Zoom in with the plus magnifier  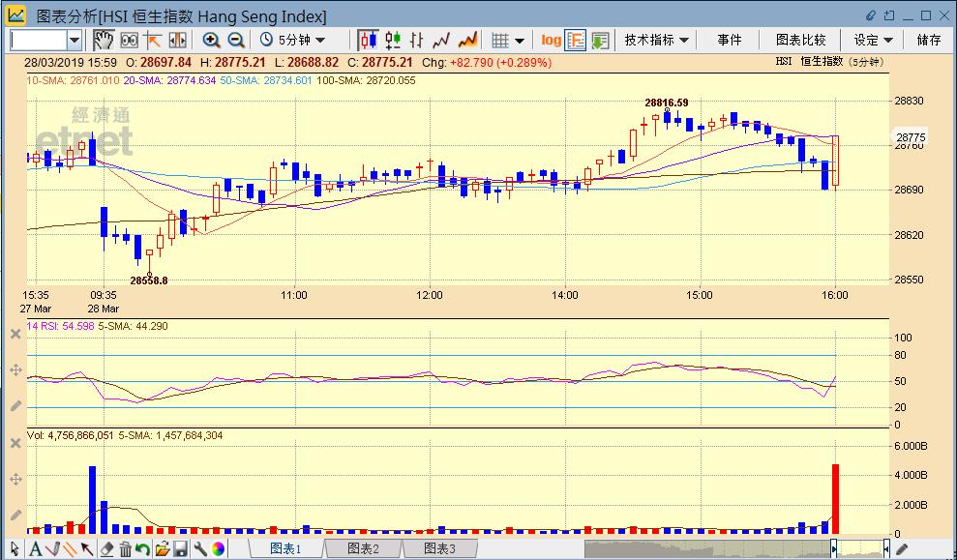coord(211,41)
